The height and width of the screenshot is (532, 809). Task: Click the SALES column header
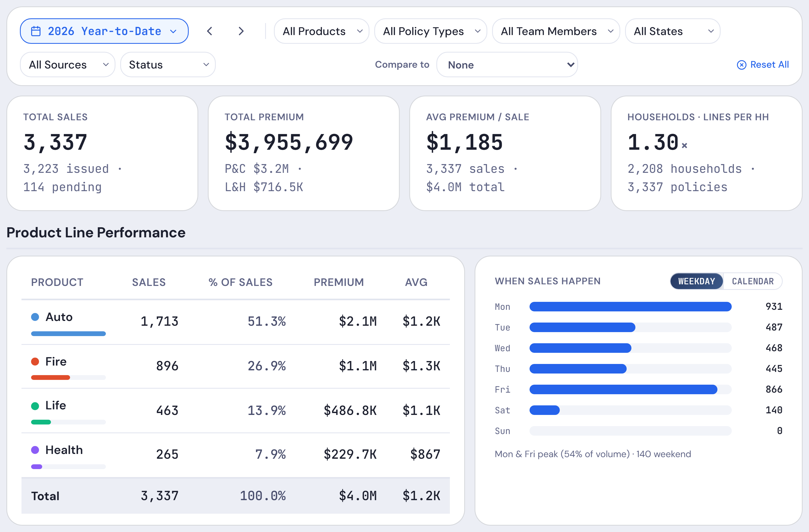(149, 282)
